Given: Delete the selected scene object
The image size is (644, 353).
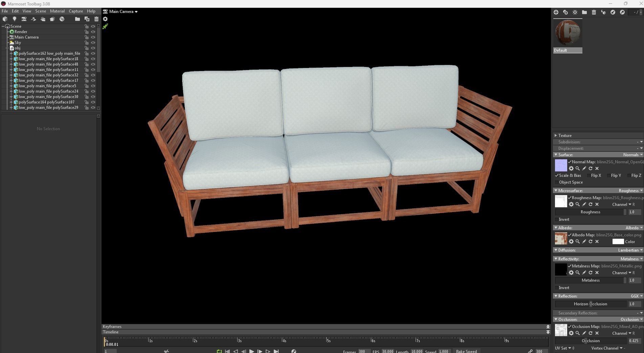Looking at the screenshot, I should click(x=96, y=19).
